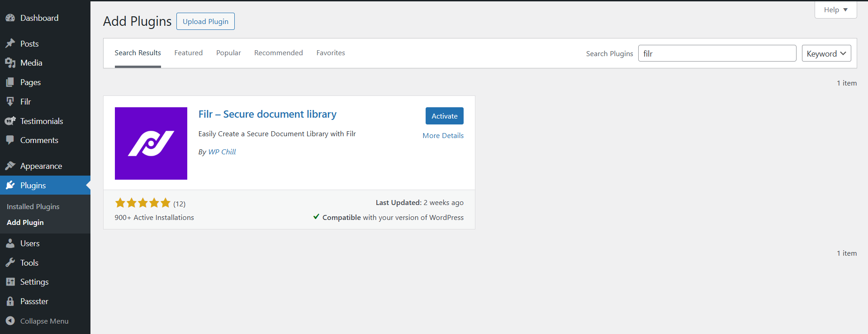Open More Details for Filr plugin

pos(443,135)
